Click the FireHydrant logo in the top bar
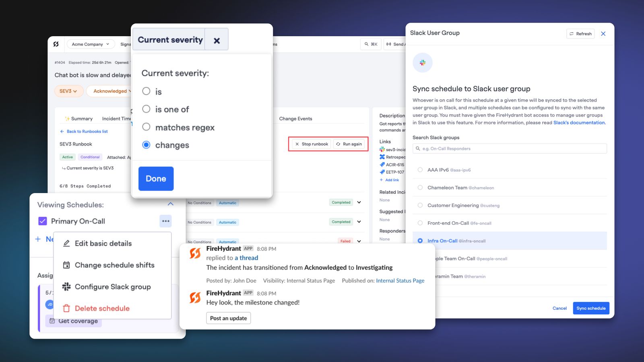This screenshot has width=644, height=362. [x=56, y=44]
